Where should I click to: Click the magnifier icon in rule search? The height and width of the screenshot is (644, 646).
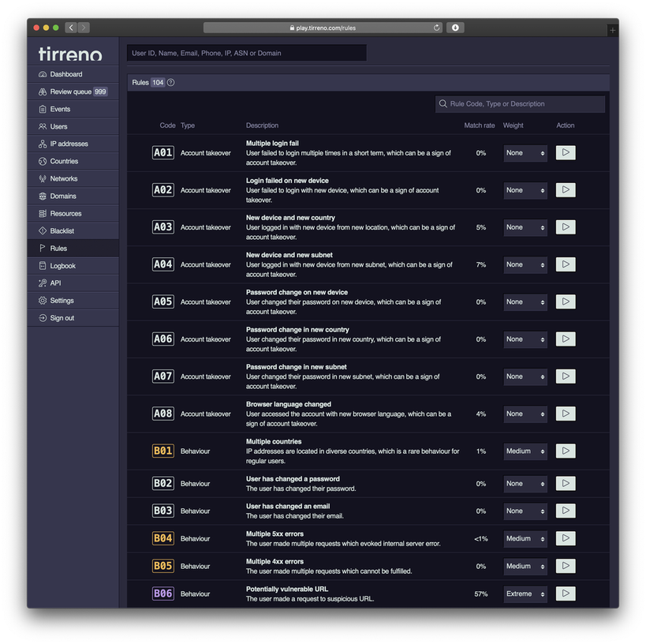point(442,104)
